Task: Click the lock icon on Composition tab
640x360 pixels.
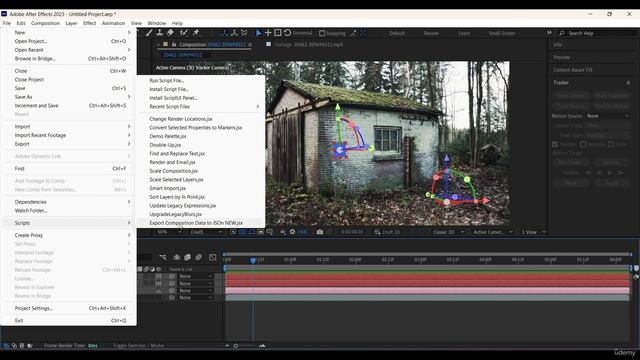Action: (x=173, y=44)
